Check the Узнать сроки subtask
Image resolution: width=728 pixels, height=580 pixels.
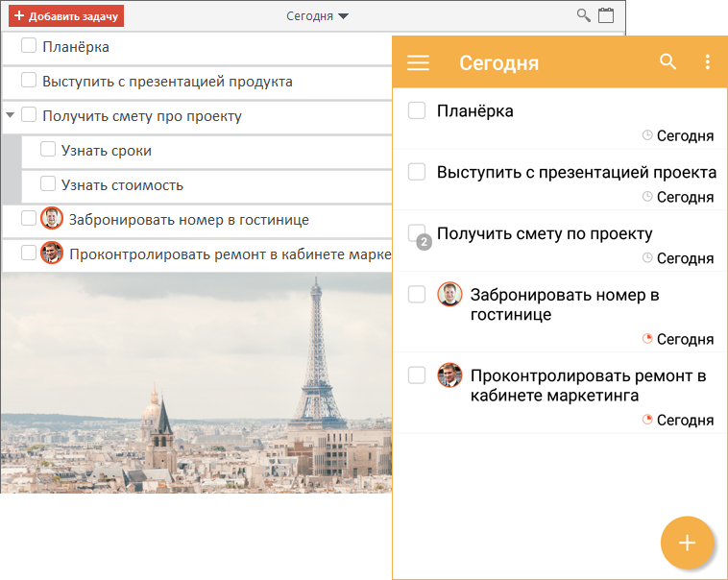tap(48, 149)
